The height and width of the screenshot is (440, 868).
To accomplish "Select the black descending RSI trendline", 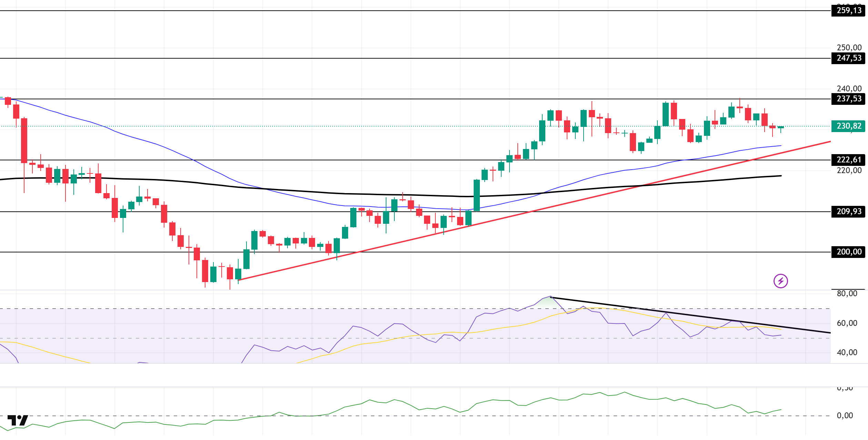I will pyautogui.click(x=793, y=328).
